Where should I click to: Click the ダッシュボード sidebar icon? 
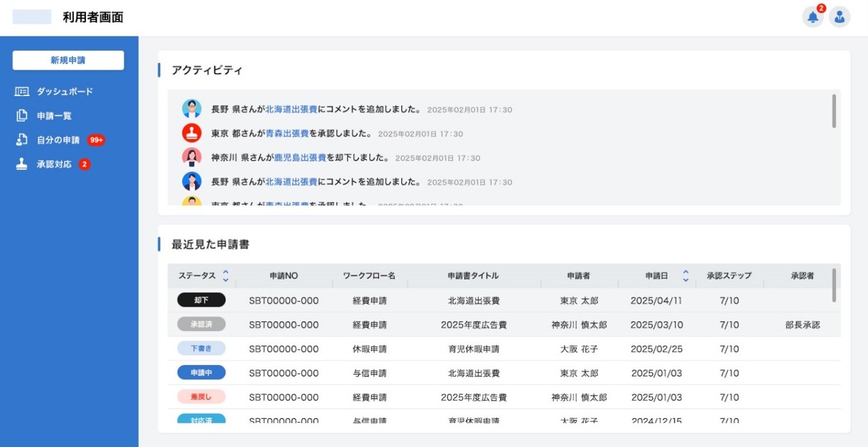(22, 92)
